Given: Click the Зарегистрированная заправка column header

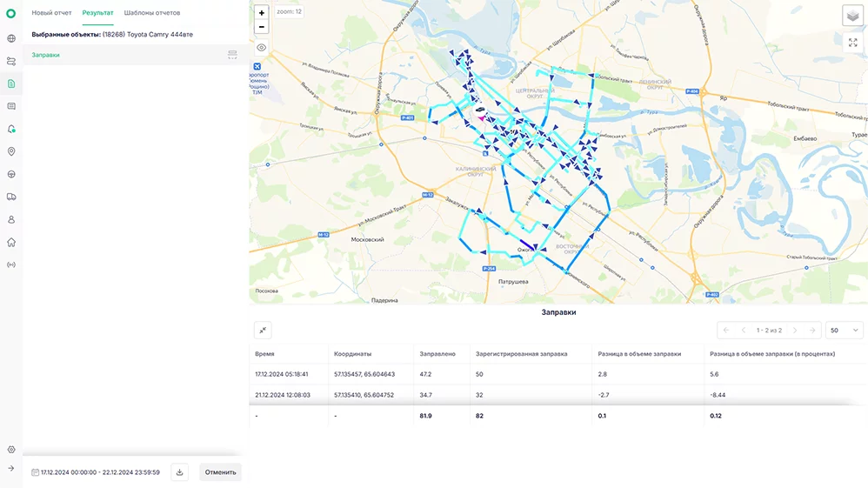Looking at the screenshot, I should click(x=522, y=353).
